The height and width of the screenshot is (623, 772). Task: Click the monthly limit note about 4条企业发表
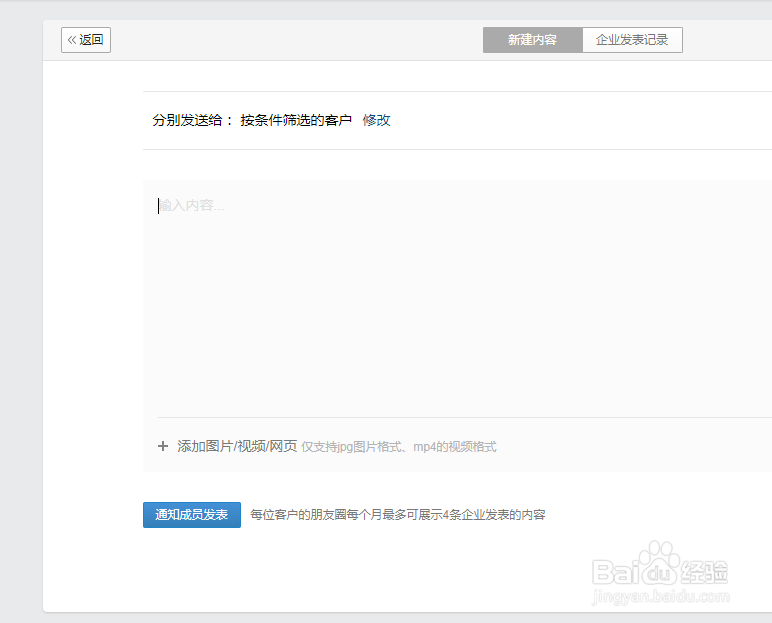coord(398,515)
